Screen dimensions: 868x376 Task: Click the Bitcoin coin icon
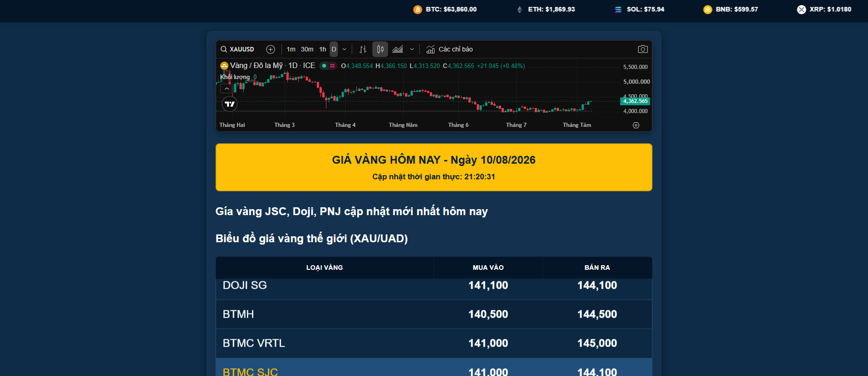[x=417, y=9]
